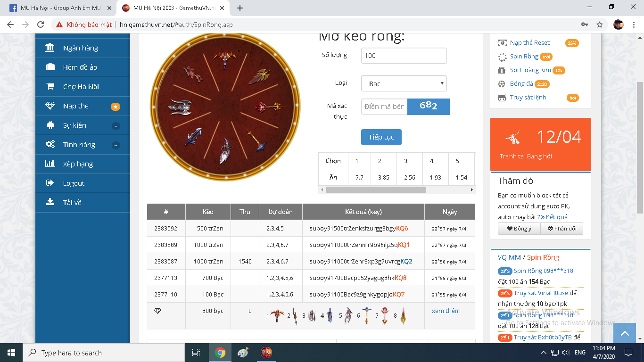The height and width of the screenshot is (362, 644).
Task: Click the odds table horizontal scrollbar
Action: point(376,189)
